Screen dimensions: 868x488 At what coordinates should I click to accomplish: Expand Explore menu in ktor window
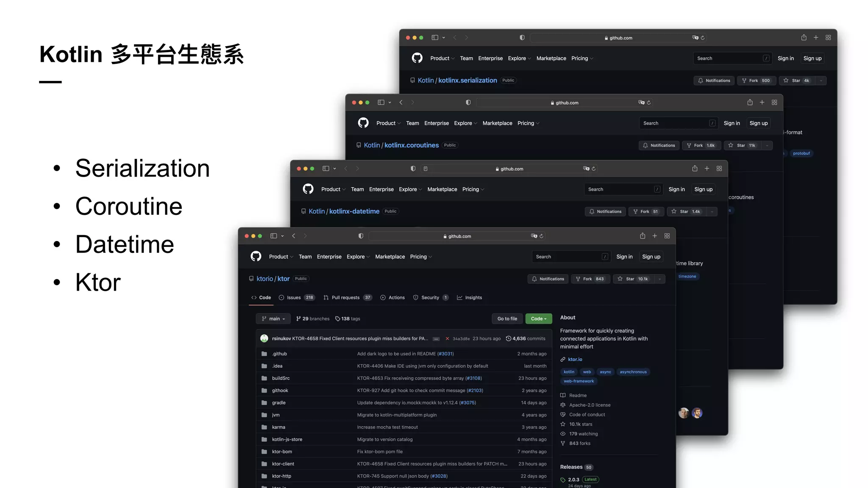(x=358, y=257)
